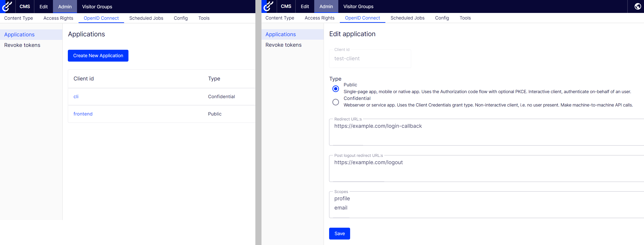Open Scheduled Jobs tab in left window
Image resolution: width=644 pixels, height=245 pixels.
click(146, 18)
